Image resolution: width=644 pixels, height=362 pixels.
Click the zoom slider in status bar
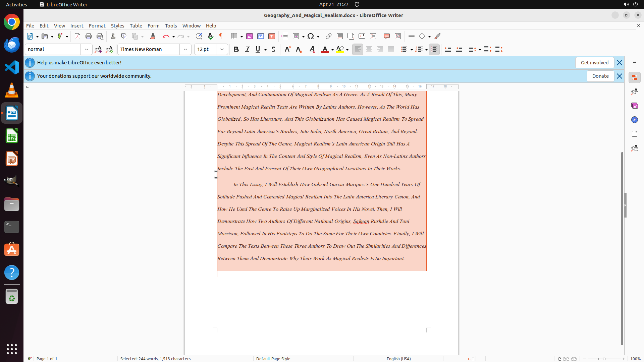pyautogui.click(x=604, y=359)
